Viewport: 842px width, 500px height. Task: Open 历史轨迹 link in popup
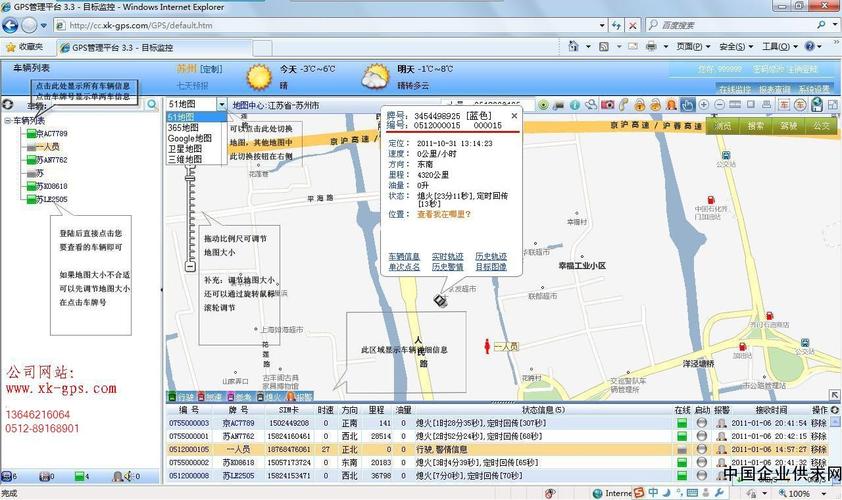[x=491, y=257]
